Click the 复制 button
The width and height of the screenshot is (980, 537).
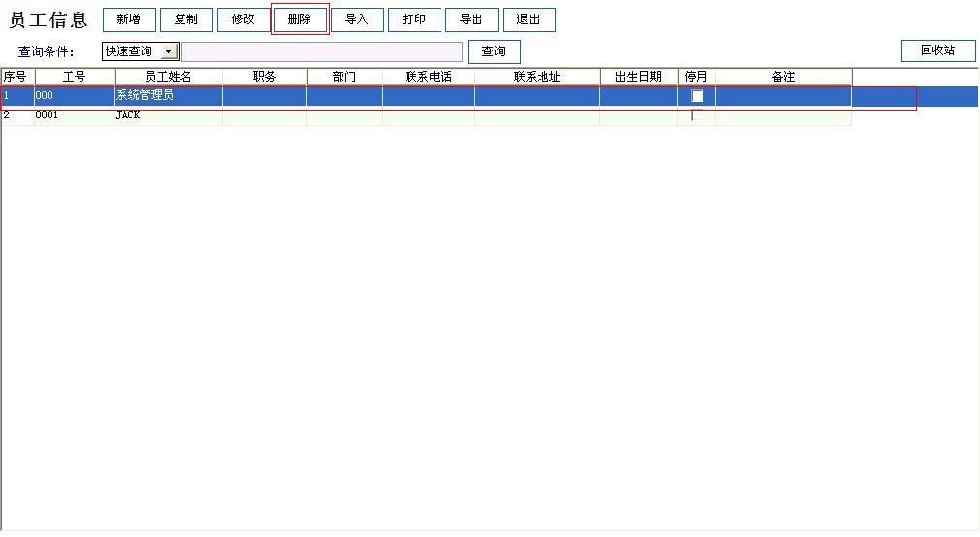pyautogui.click(x=186, y=19)
